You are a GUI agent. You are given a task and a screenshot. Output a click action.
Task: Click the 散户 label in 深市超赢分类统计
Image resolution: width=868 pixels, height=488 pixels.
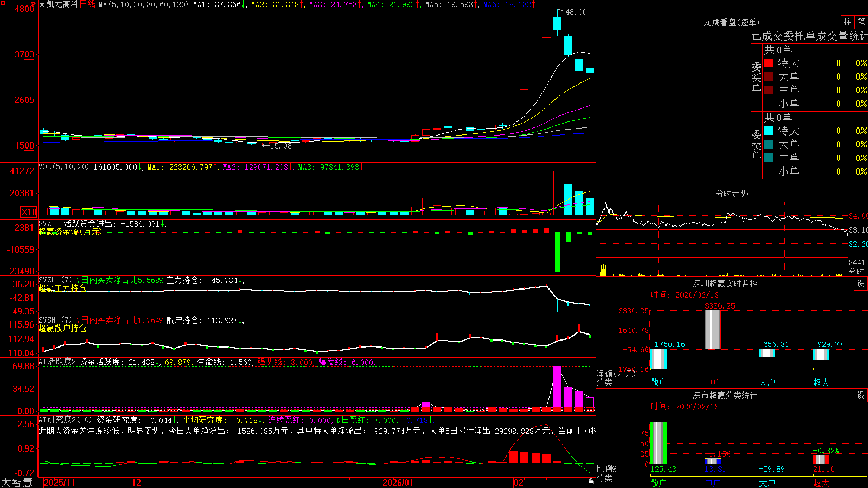pyautogui.click(x=659, y=483)
